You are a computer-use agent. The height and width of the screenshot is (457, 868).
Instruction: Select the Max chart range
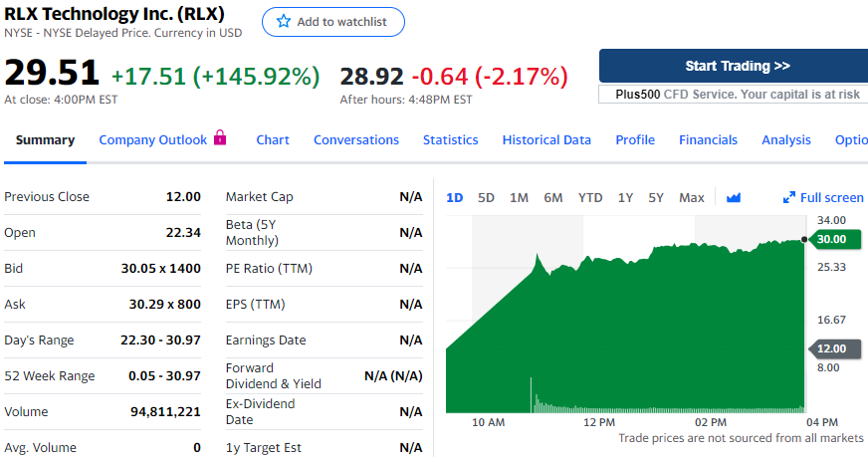[x=692, y=197]
